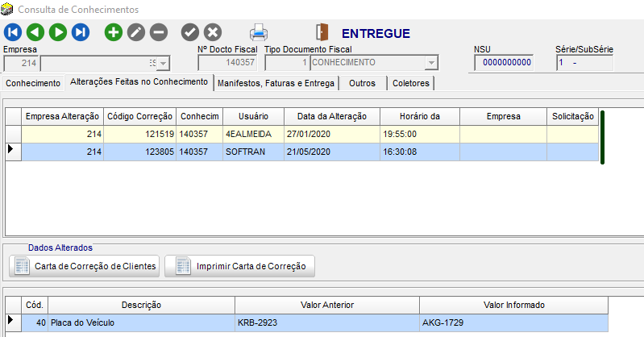Click Nº Docto Fiscal field 140357
Screen dimensions: 644x337
227,63
